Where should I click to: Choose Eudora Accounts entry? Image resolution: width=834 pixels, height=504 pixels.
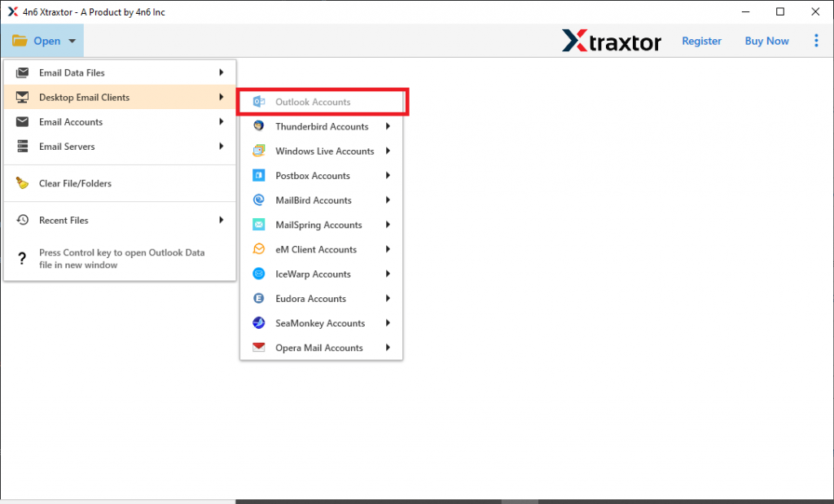pyautogui.click(x=321, y=298)
